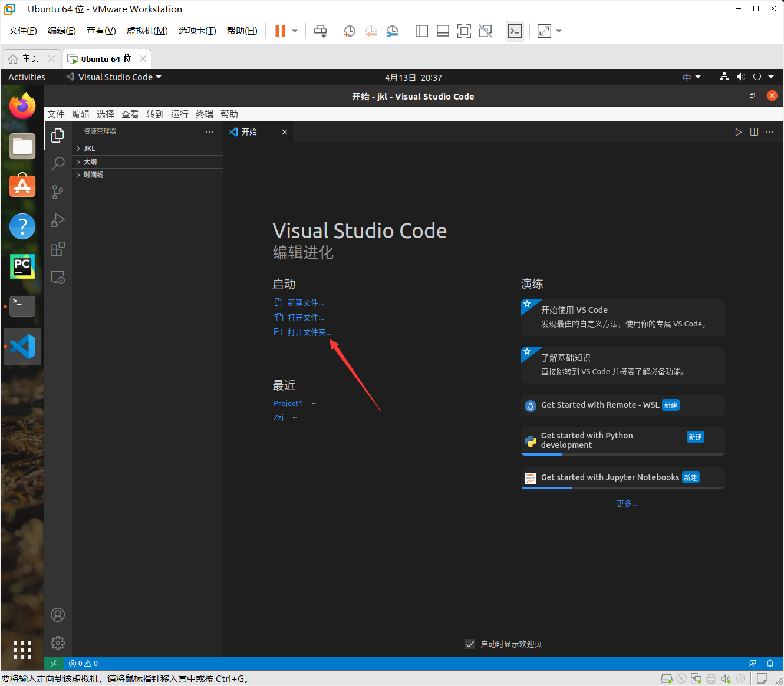Viewport: 784px width, 686px height.
Task: Open PyCharm from the dock
Action: click(x=22, y=266)
